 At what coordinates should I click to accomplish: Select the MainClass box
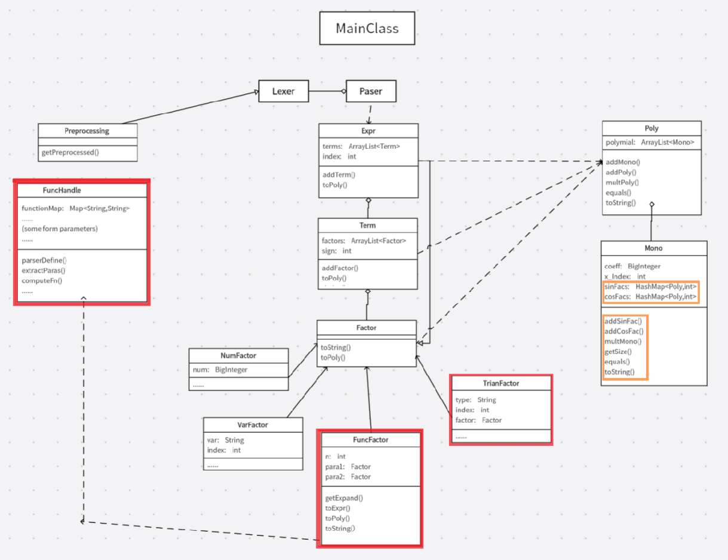pos(367,29)
